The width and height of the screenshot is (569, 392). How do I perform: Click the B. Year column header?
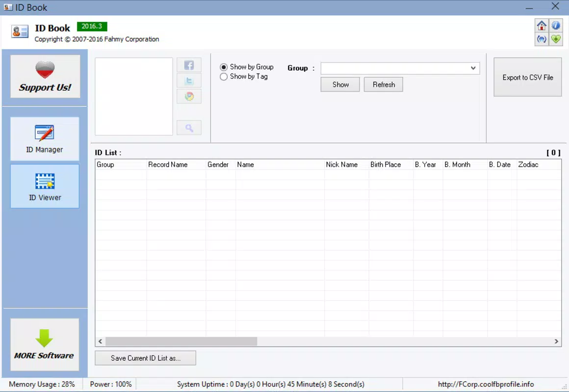point(428,165)
